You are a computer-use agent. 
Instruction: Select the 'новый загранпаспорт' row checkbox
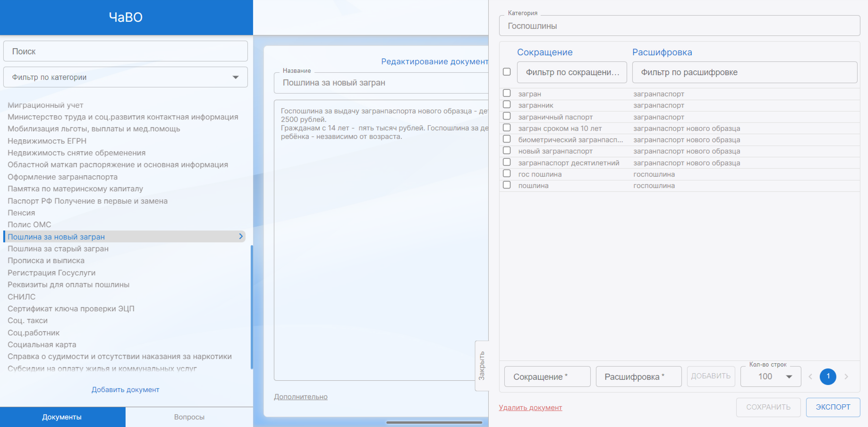click(x=507, y=151)
